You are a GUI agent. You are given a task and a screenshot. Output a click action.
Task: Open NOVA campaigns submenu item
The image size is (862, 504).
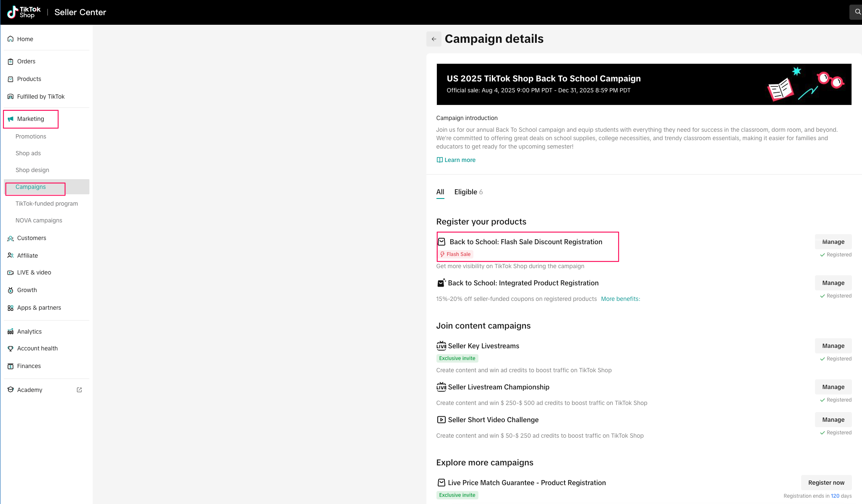(x=39, y=220)
